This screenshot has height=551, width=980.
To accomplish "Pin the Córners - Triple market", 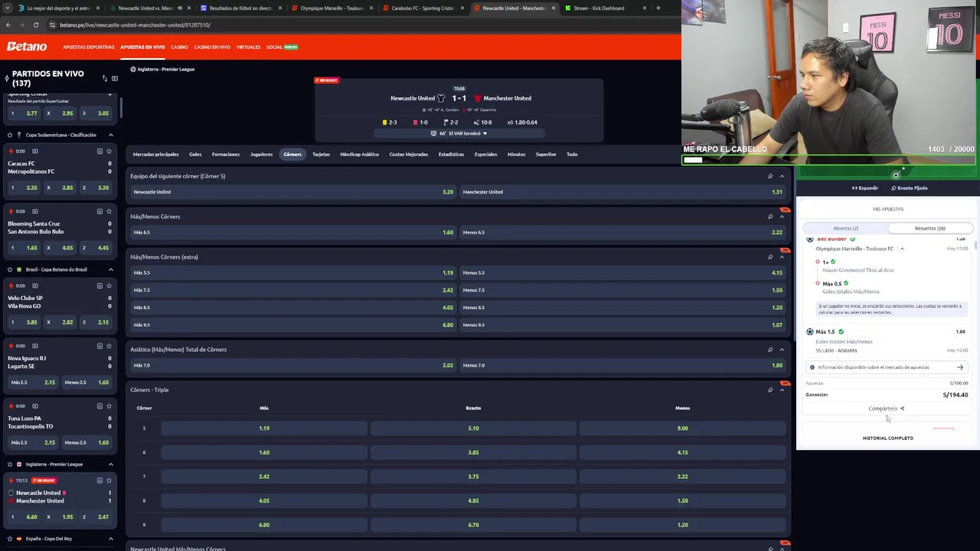I will point(770,390).
